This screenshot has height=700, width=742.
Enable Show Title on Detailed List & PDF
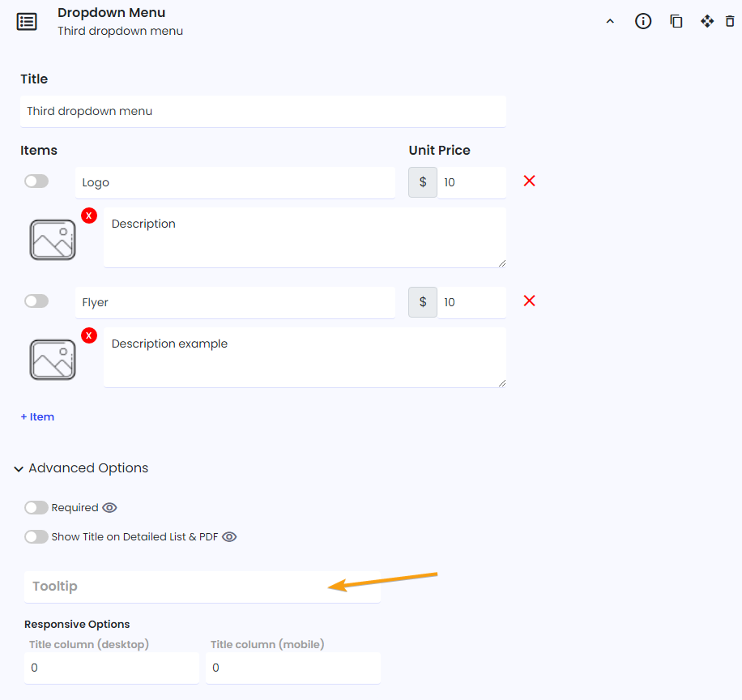tap(36, 536)
